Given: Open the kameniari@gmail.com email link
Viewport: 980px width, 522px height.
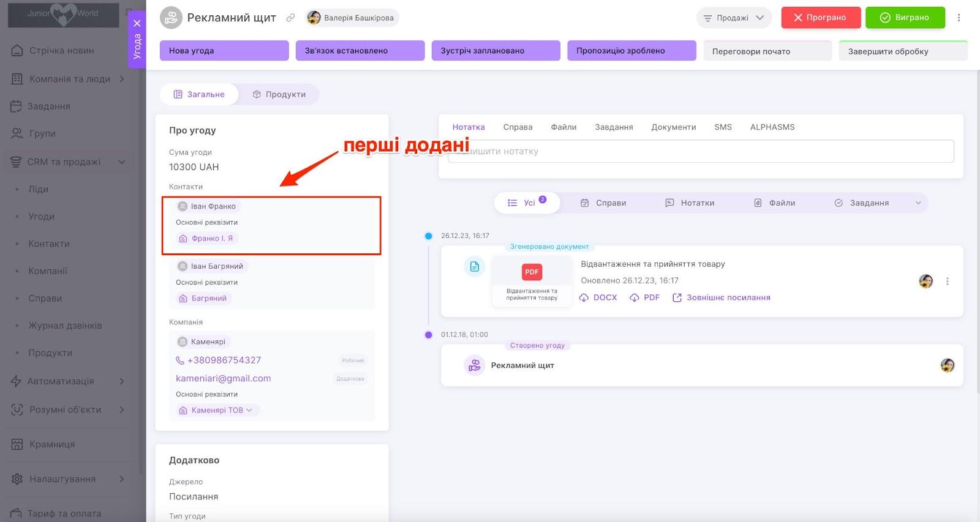Looking at the screenshot, I should pos(224,378).
